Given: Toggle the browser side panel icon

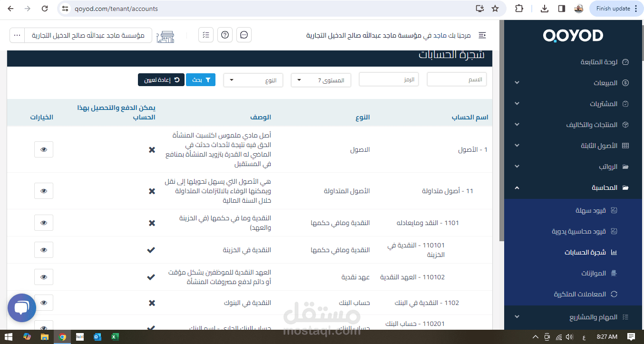Looking at the screenshot, I should 561,9.
